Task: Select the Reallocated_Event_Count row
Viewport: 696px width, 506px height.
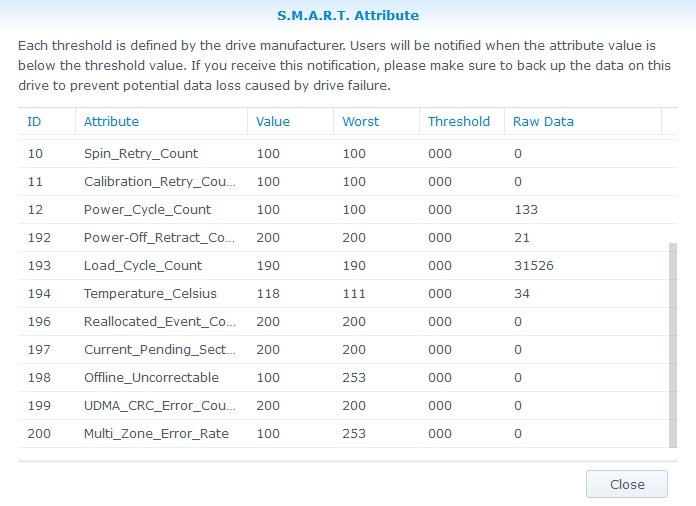Action: 159,322
